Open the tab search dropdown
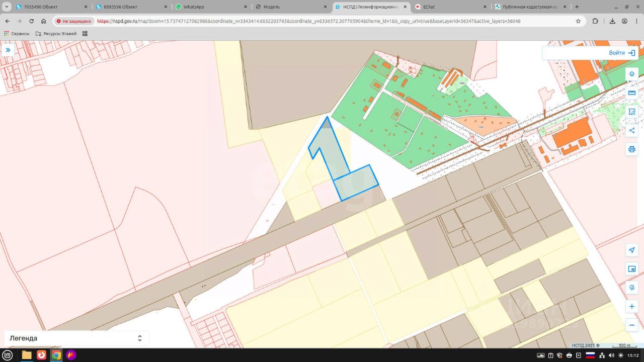 tap(7, 7)
